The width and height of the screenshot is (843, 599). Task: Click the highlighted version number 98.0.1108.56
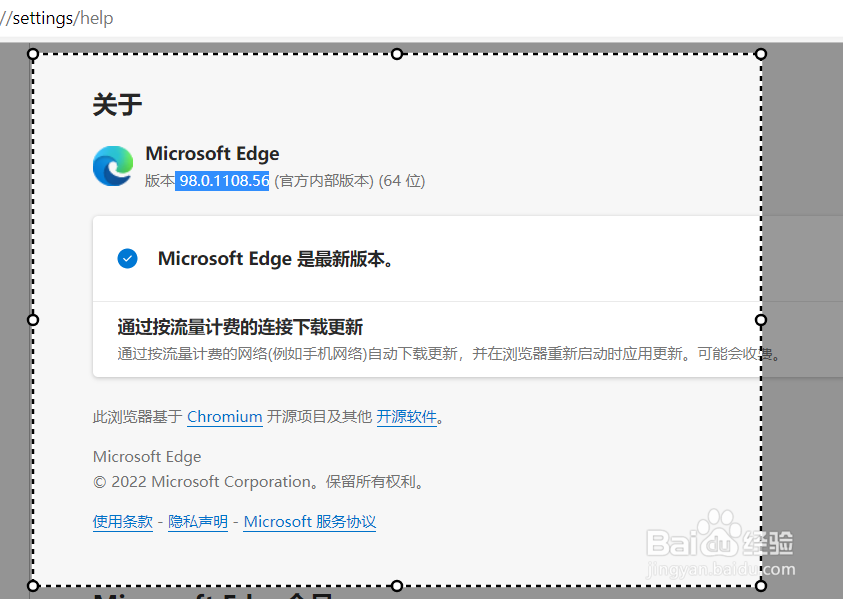223,181
